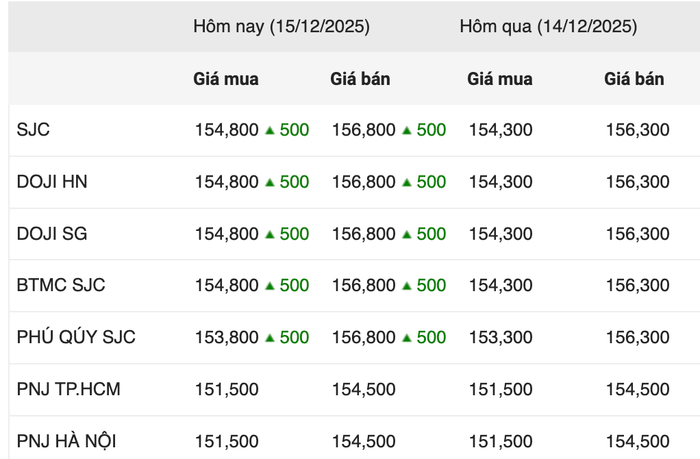Click the green up arrow beside the first SJC row's buy price

pyautogui.click(x=269, y=130)
